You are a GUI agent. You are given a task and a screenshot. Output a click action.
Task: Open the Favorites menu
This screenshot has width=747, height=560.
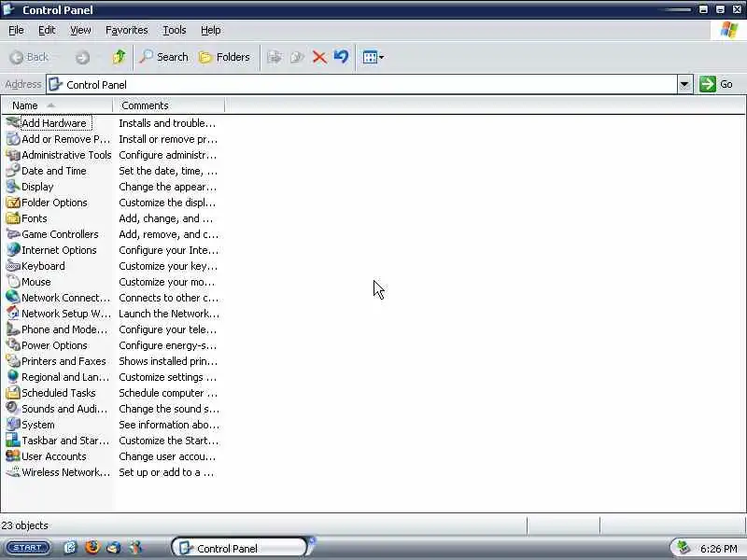click(127, 30)
